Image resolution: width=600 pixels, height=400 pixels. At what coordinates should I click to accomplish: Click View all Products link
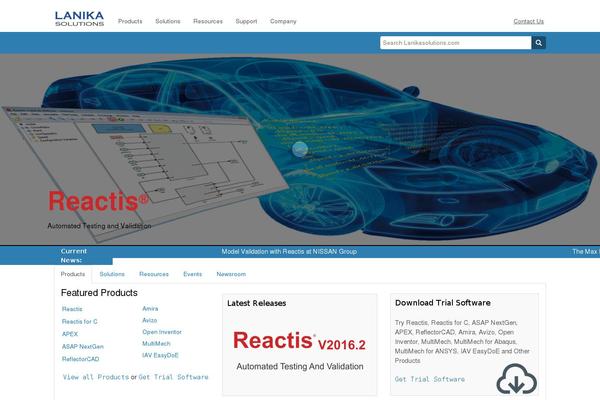[96, 377]
